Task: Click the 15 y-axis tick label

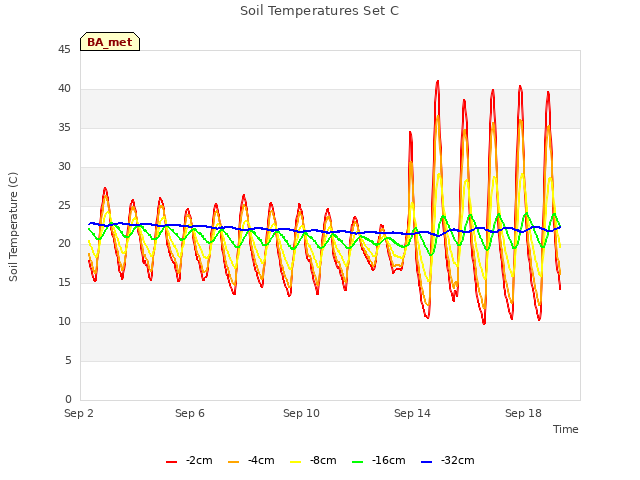Action: (64, 282)
